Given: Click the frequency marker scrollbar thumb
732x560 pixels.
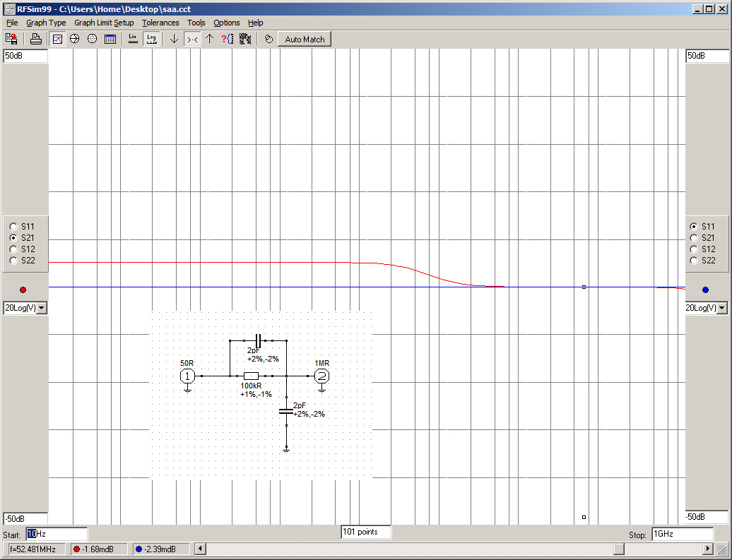Looking at the screenshot, I should coord(619,549).
